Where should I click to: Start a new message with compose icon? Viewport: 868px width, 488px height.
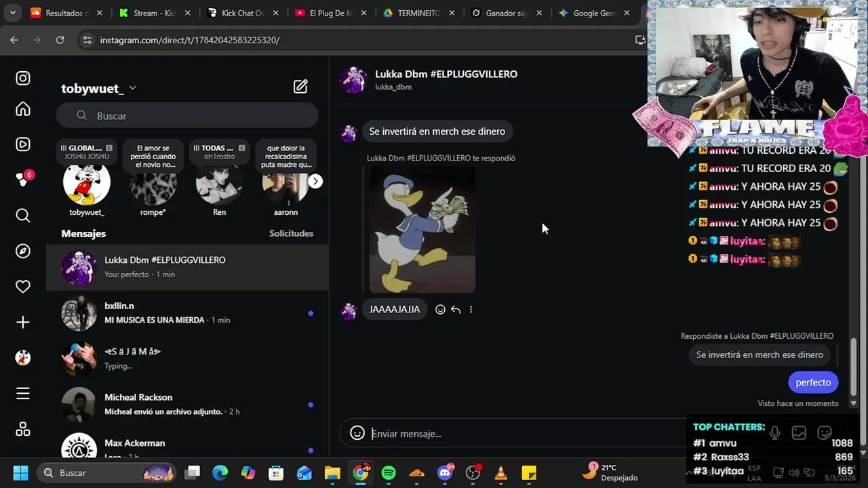click(x=300, y=87)
